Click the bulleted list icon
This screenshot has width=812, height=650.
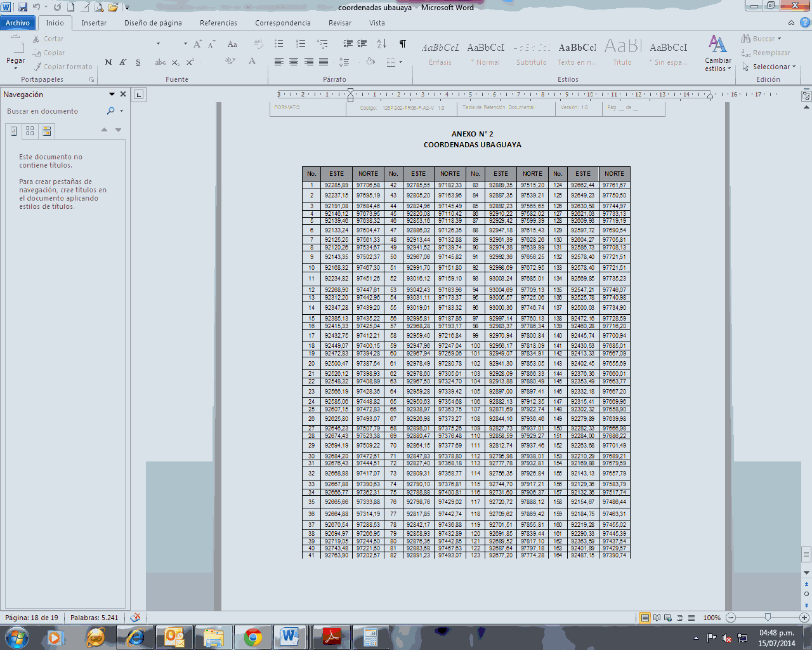tap(279, 44)
